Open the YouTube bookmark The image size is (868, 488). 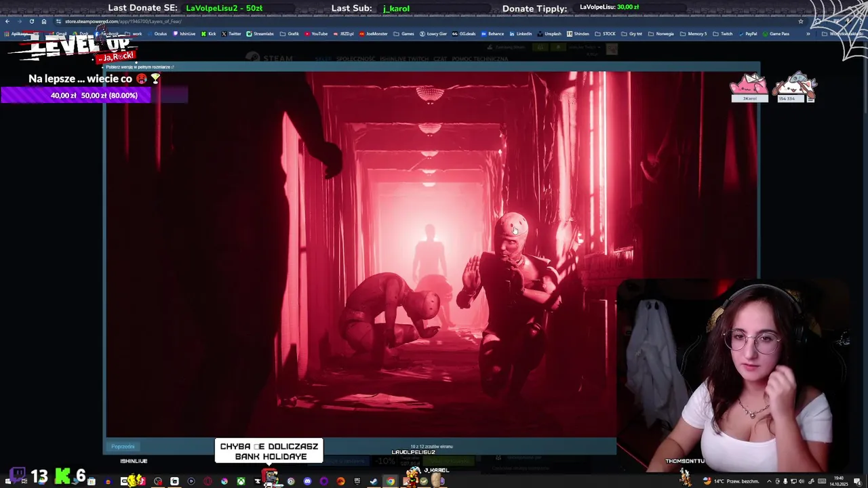(317, 34)
